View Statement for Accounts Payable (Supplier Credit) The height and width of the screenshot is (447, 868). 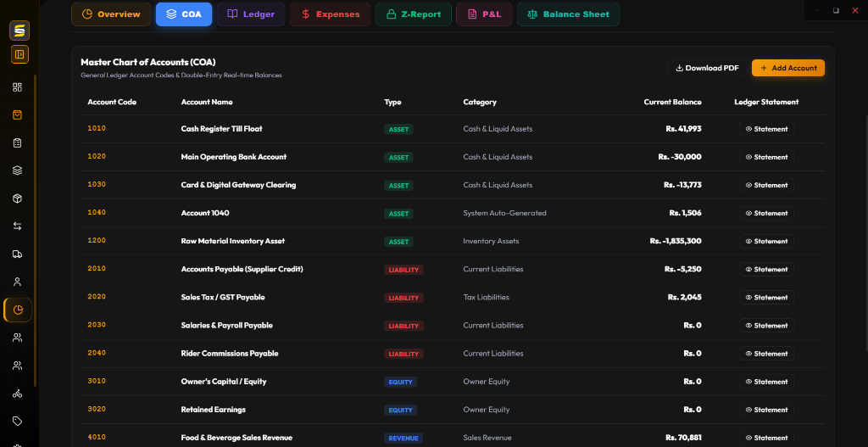click(x=766, y=269)
